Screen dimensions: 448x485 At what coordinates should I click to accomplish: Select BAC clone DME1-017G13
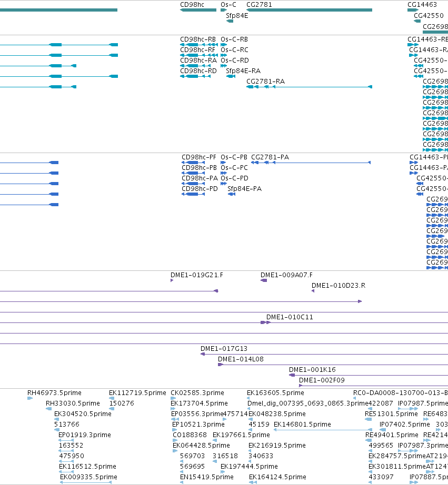pyautogui.click(x=224, y=349)
